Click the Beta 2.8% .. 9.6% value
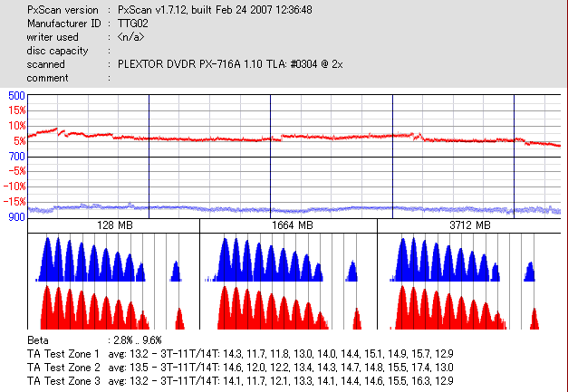The image size is (568, 392). 135,340
